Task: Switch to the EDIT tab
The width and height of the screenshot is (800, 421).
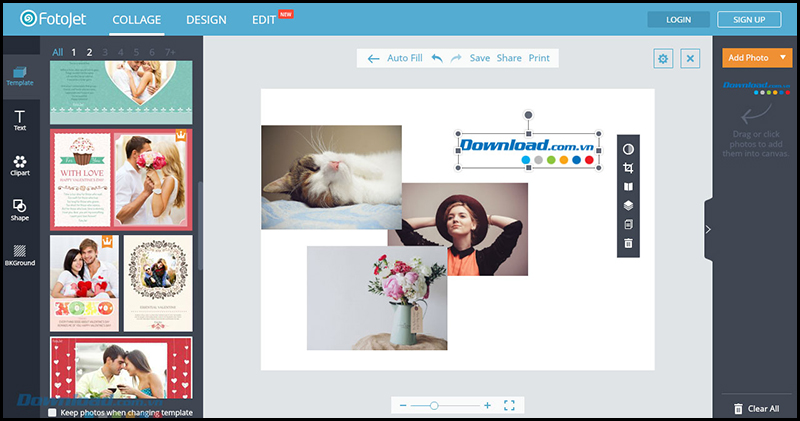Action: [x=264, y=20]
